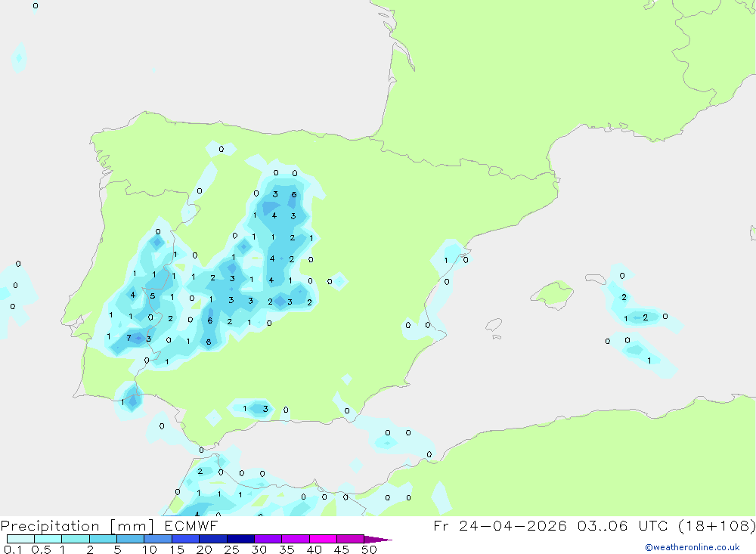Pick the legend swatch between 0.1 and 0.5

click(x=20, y=539)
